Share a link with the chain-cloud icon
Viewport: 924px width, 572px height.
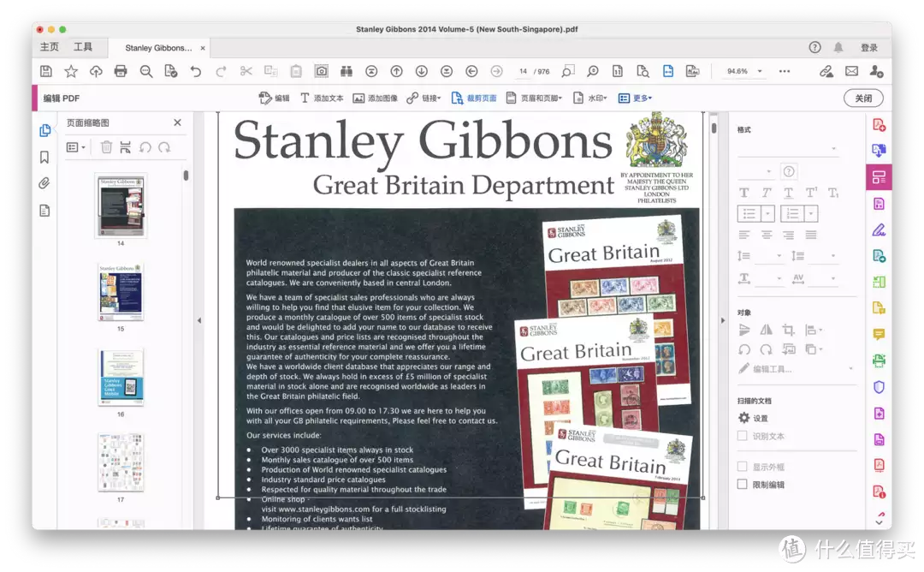click(x=826, y=71)
